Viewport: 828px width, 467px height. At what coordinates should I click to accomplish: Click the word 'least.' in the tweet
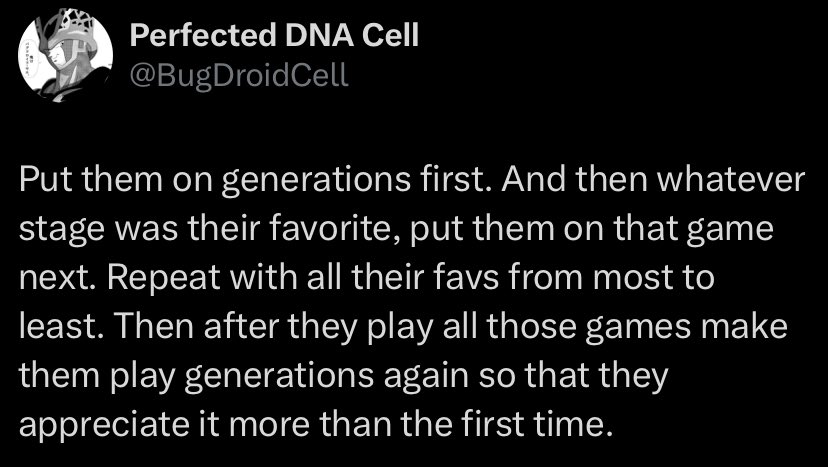pos(61,326)
